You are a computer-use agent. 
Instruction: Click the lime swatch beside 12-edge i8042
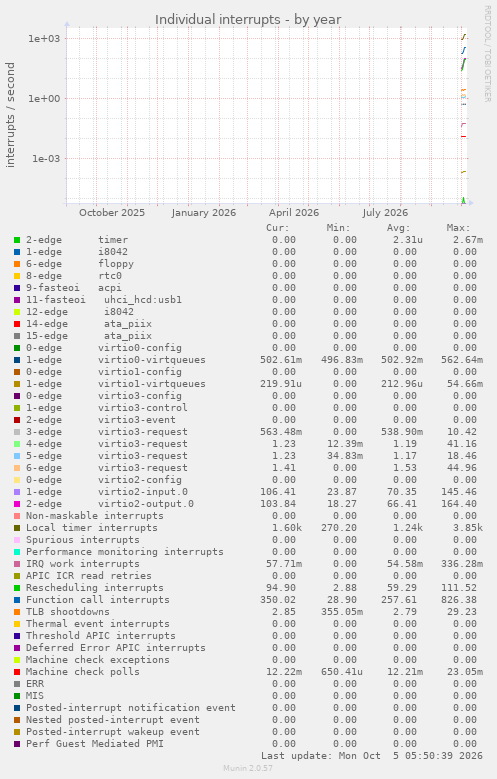tap(17, 312)
